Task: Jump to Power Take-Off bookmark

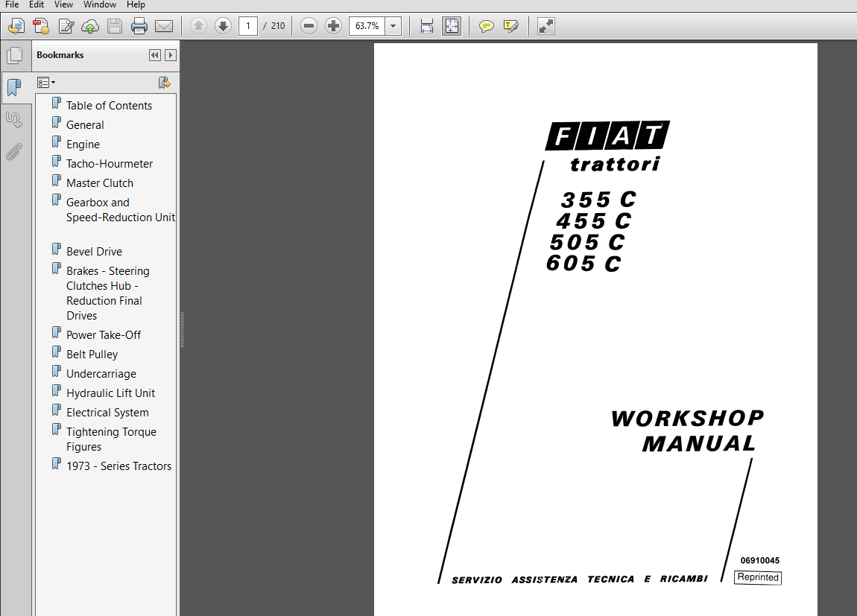Action: [104, 334]
